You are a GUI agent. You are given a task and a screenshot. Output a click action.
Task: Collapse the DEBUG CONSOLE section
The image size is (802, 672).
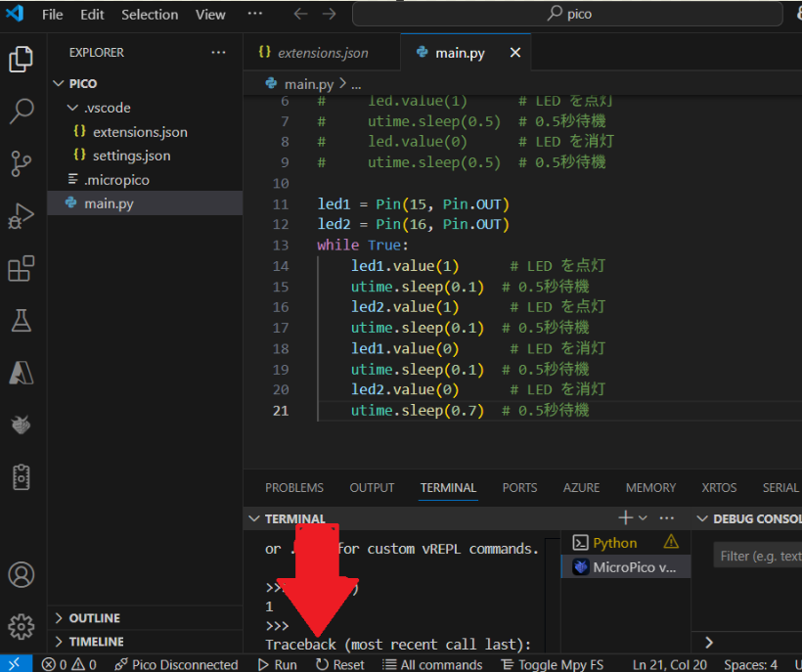[702, 518]
